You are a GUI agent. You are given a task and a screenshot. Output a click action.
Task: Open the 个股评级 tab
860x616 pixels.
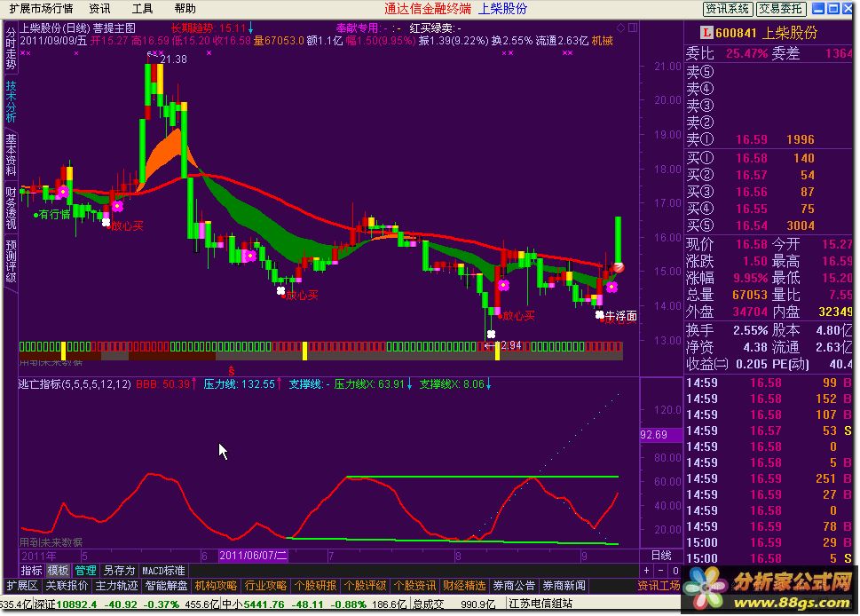coord(366,586)
